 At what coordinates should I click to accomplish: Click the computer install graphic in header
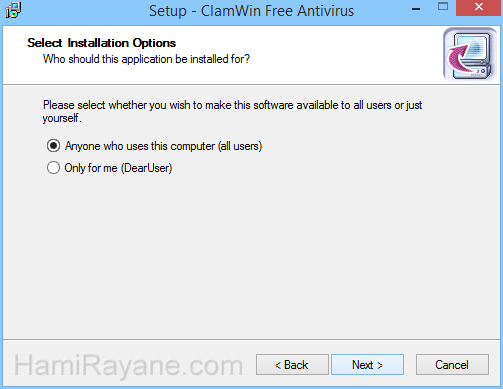[x=470, y=54]
